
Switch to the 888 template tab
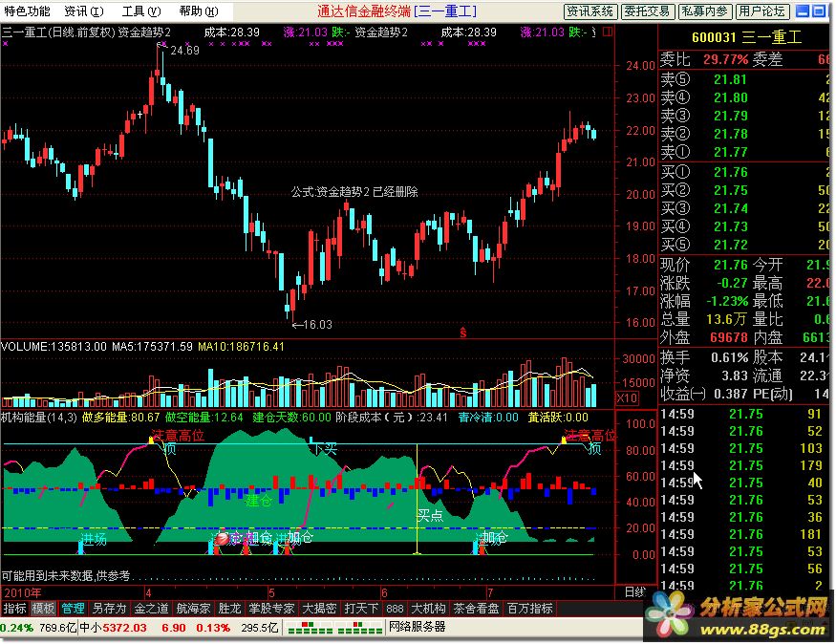click(x=396, y=609)
